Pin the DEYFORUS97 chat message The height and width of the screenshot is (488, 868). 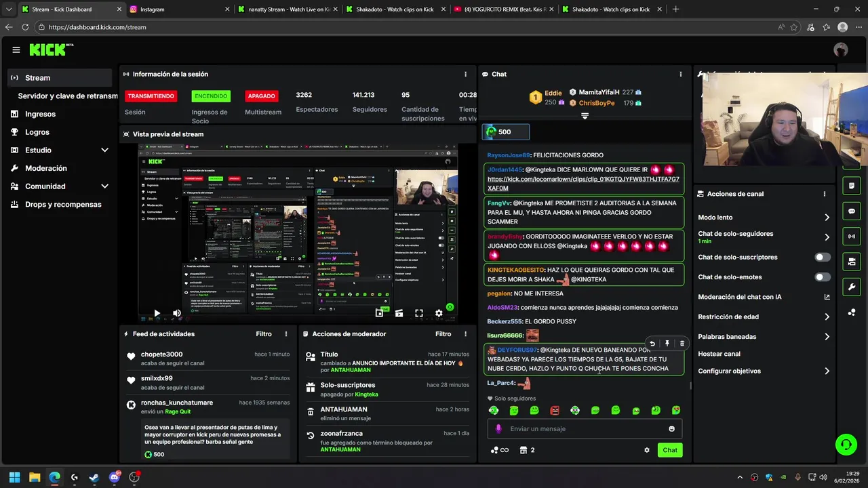tap(667, 344)
